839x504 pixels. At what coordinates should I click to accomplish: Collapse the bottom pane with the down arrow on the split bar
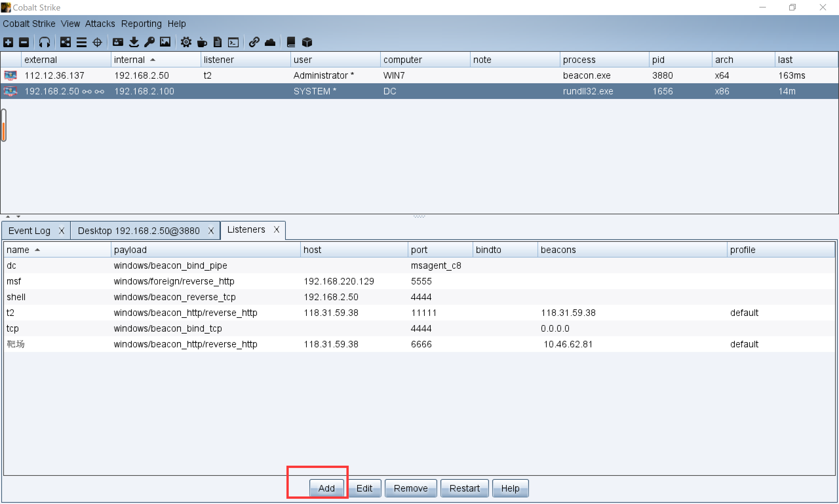pos(18,216)
